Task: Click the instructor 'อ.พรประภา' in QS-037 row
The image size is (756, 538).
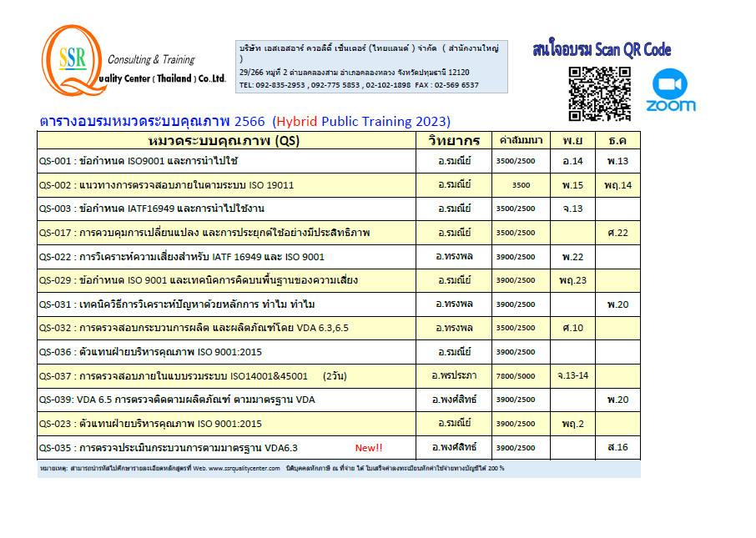Action: pos(454,375)
